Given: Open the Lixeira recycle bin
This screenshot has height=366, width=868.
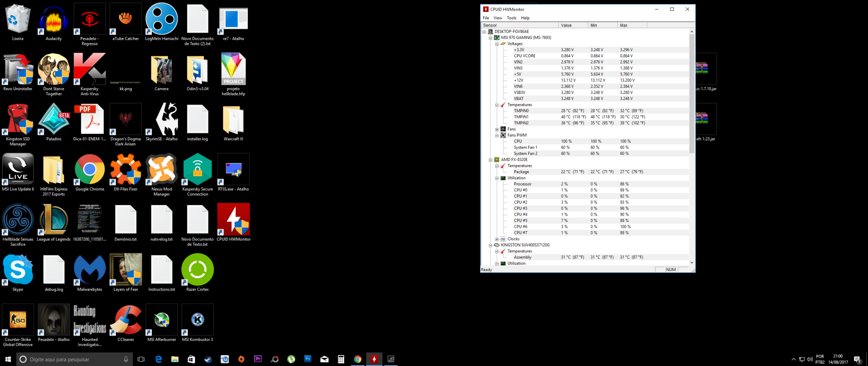Looking at the screenshot, I should click(18, 22).
